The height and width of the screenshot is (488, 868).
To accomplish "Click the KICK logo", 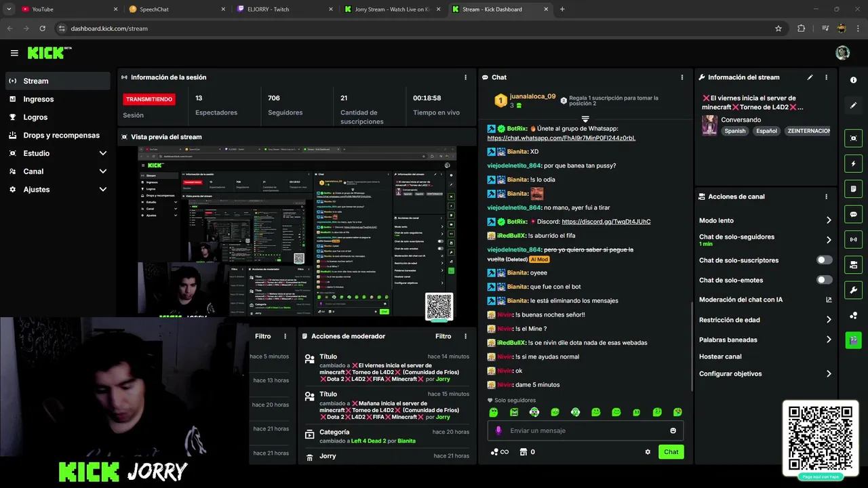I will pyautogui.click(x=49, y=53).
